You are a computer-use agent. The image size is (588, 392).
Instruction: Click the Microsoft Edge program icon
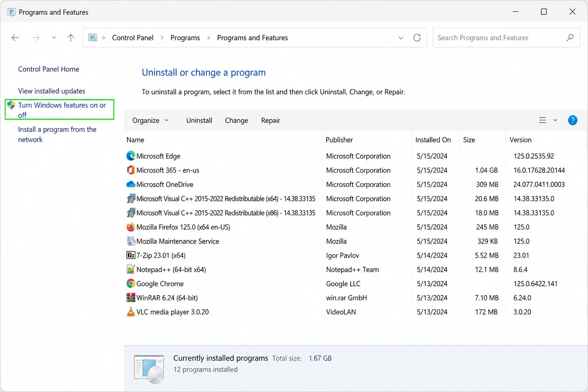click(x=131, y=156)
